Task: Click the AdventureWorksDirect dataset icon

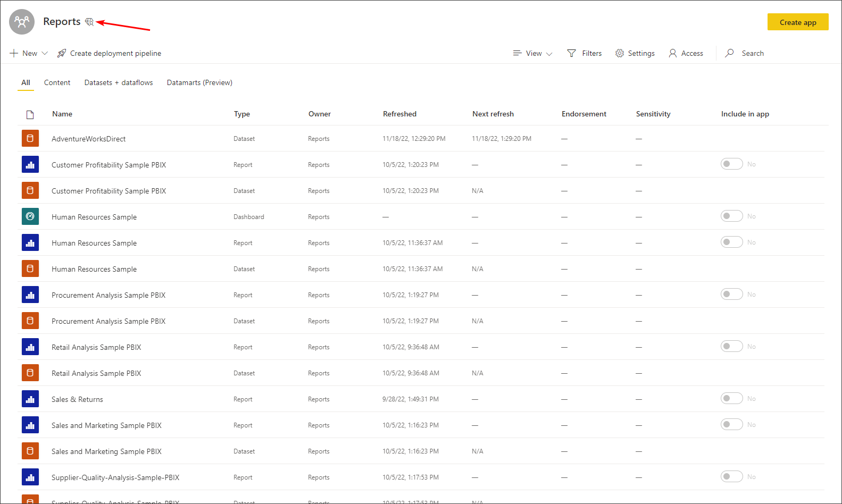Action: click(30, 138)
